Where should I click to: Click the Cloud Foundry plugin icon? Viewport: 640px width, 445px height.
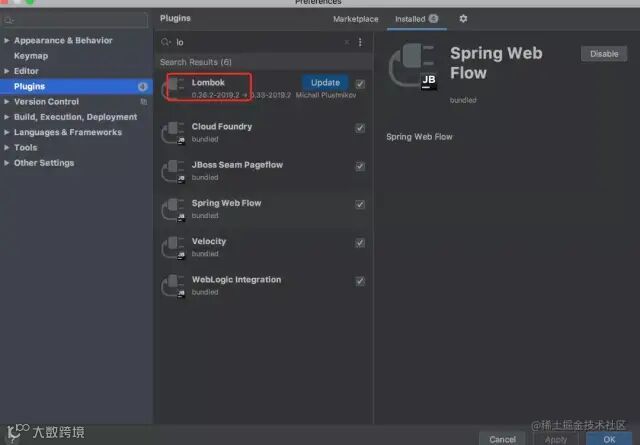173,132
